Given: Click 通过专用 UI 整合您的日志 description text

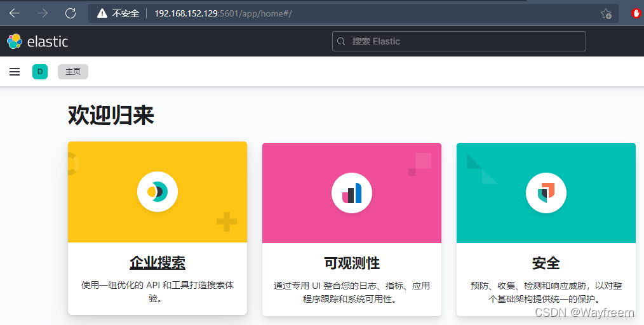Looking at the screenshot, I should click(x=352, y=292).
